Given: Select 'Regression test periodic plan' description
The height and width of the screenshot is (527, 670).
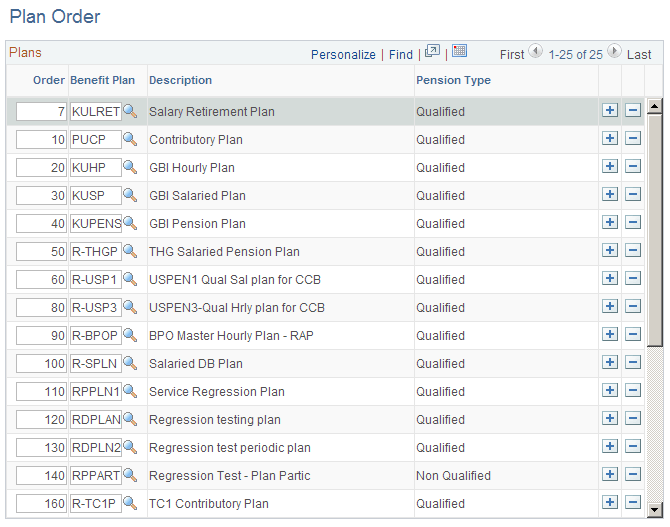Looking at the screenshot, I should 229,448.
